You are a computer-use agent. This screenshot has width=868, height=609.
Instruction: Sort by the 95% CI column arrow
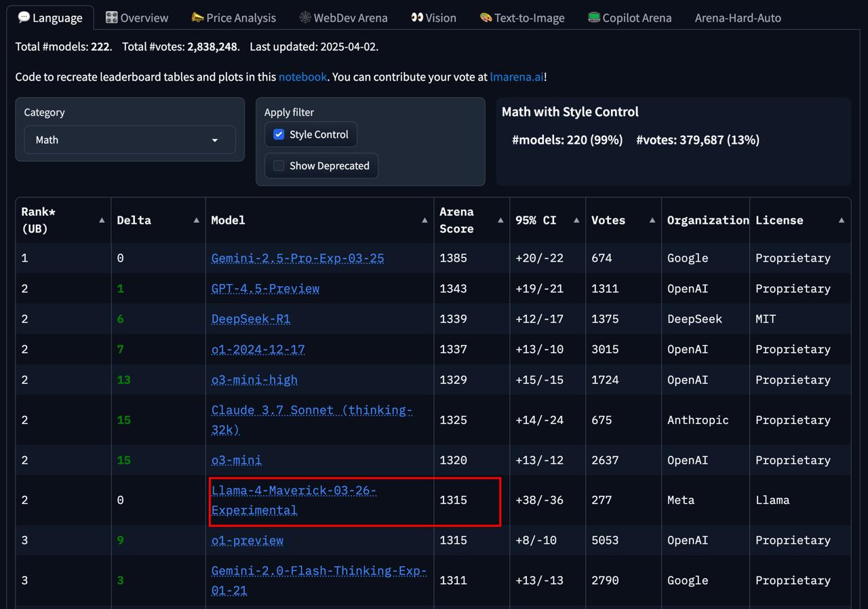point(576,220)
